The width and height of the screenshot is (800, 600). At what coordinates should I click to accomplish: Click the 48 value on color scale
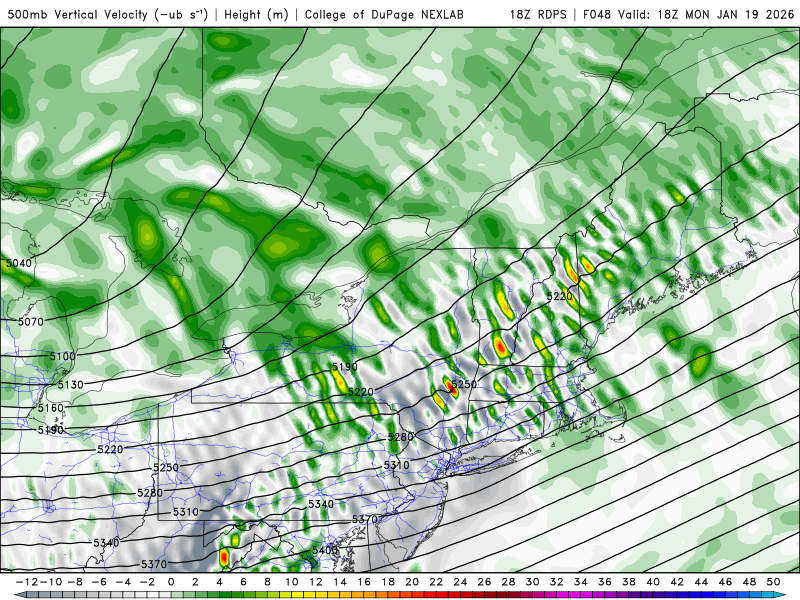749,582
